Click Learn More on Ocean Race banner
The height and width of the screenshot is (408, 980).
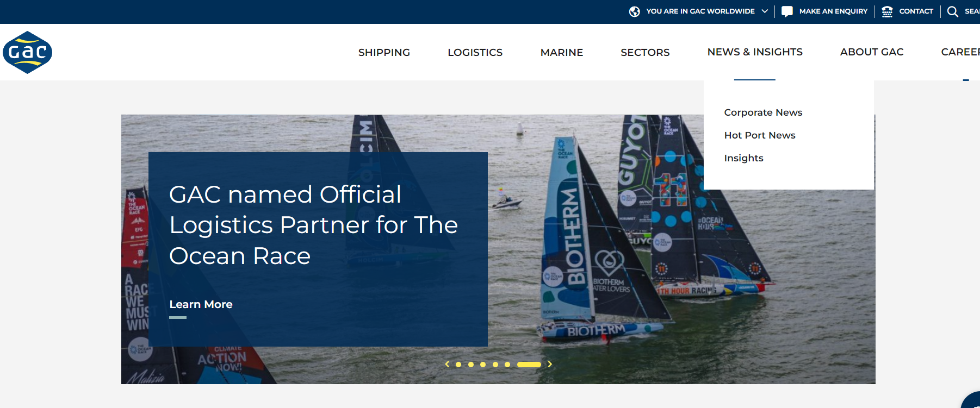[x=201, y=304]
